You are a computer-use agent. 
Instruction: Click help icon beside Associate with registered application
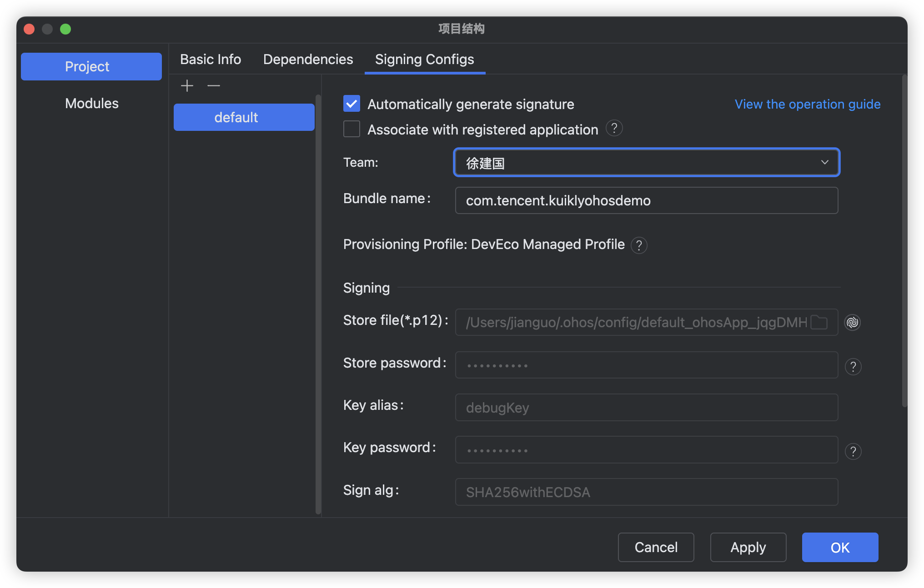pyautogui.click(x=614, y=129)
